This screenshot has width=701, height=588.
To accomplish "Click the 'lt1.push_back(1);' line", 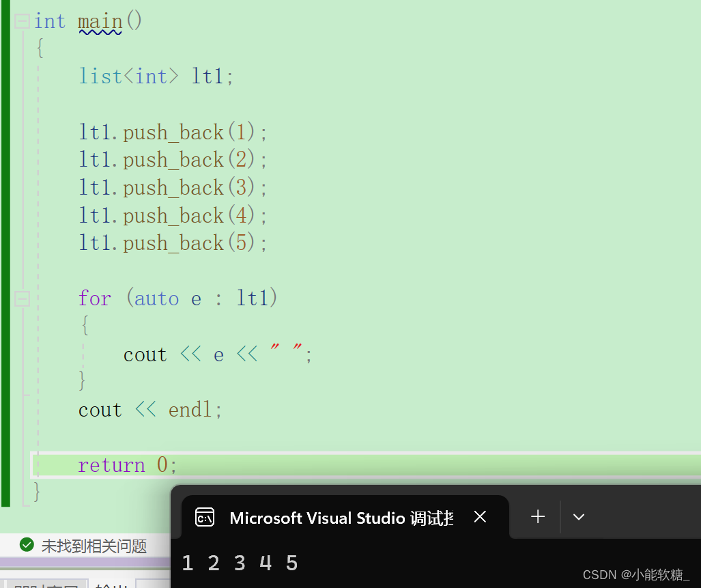I will pyautogui.click(x=173, y=132).
